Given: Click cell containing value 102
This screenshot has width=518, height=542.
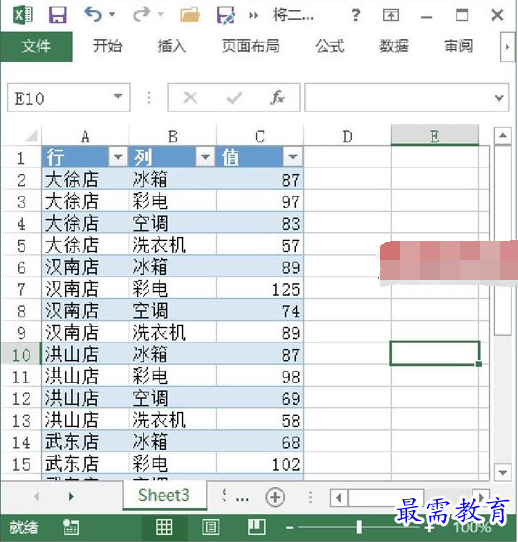Looking at the screenshot, I should point(260,464).
